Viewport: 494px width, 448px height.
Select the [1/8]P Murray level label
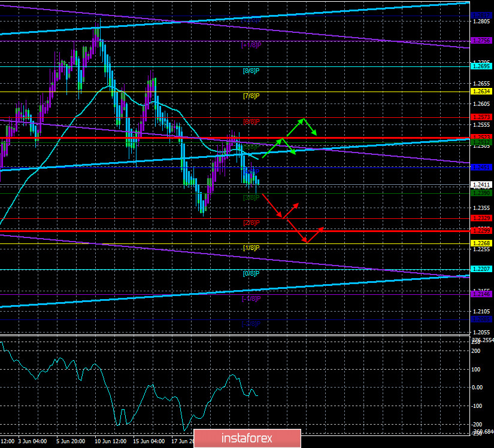(251, 248)
